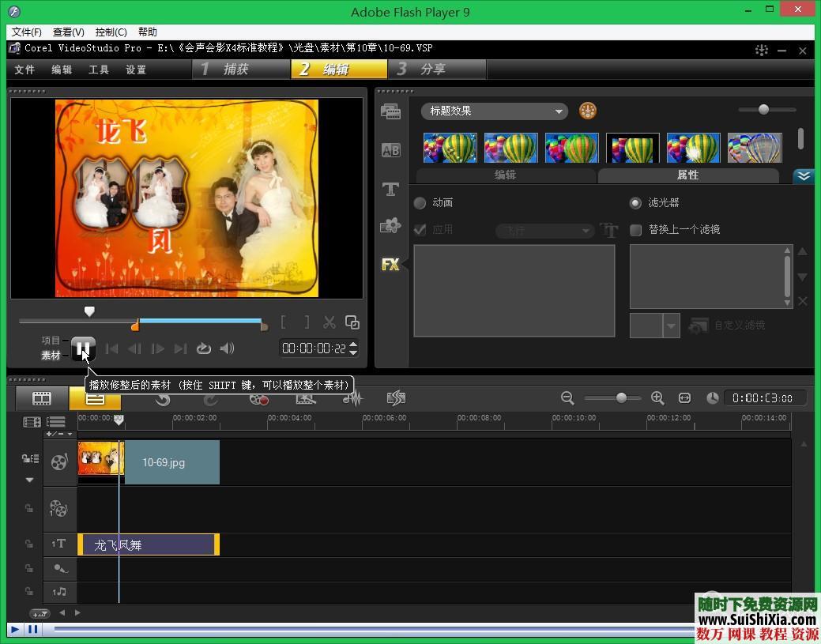This screenshot has height=644, width=821.
Task: Check the 替换上一个滤镜 checkbox
Action: tap(635, 230)
